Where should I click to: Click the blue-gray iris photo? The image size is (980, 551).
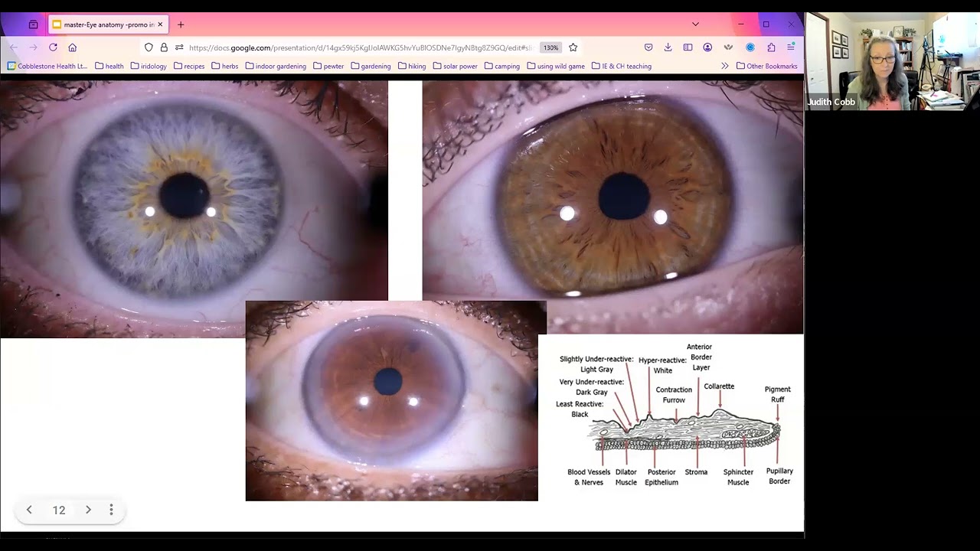pyautogui.click(x=194, y=209)
